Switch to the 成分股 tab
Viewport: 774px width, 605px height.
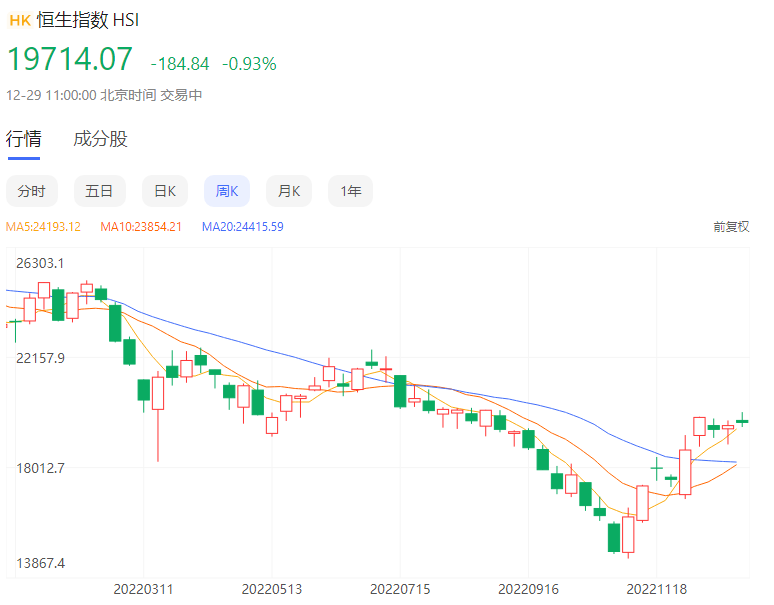coord(100,139)
